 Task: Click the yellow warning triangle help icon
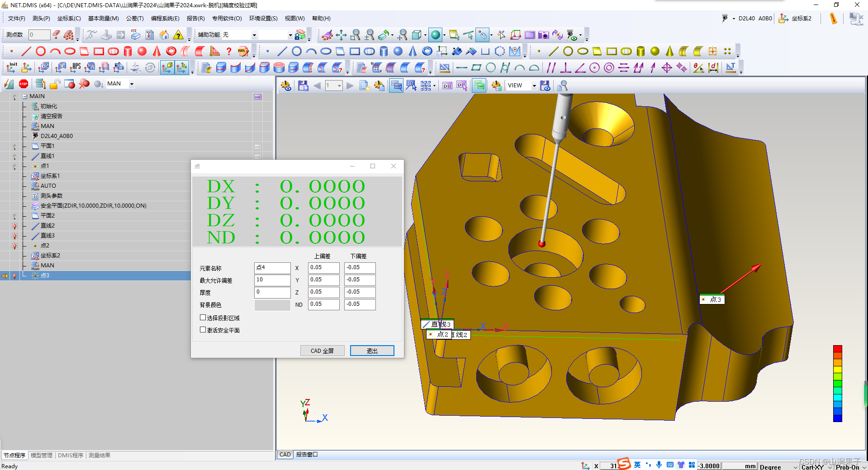coord(179,35)
